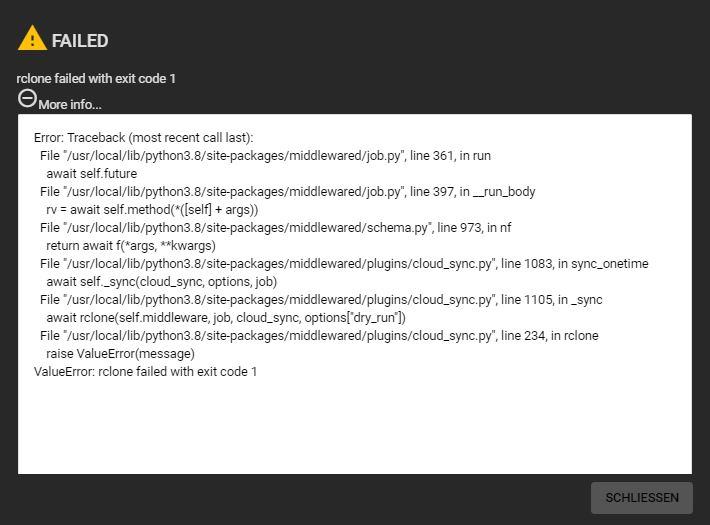Viewport: 710px width, 525px height.
Task: Click the FAILED dialog heading
Action: tap(80, 41)
